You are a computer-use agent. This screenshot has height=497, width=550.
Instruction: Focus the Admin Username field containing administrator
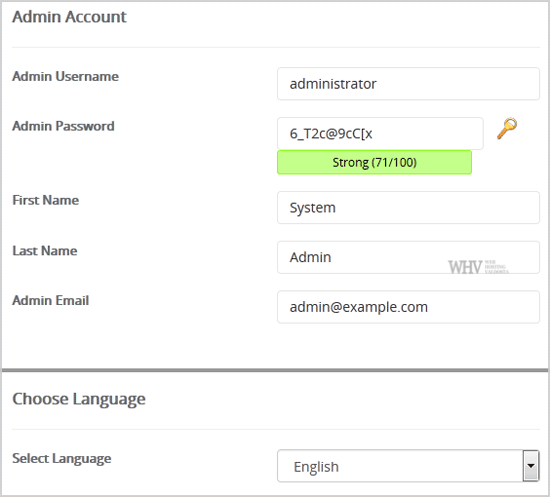tap(408, 84)
